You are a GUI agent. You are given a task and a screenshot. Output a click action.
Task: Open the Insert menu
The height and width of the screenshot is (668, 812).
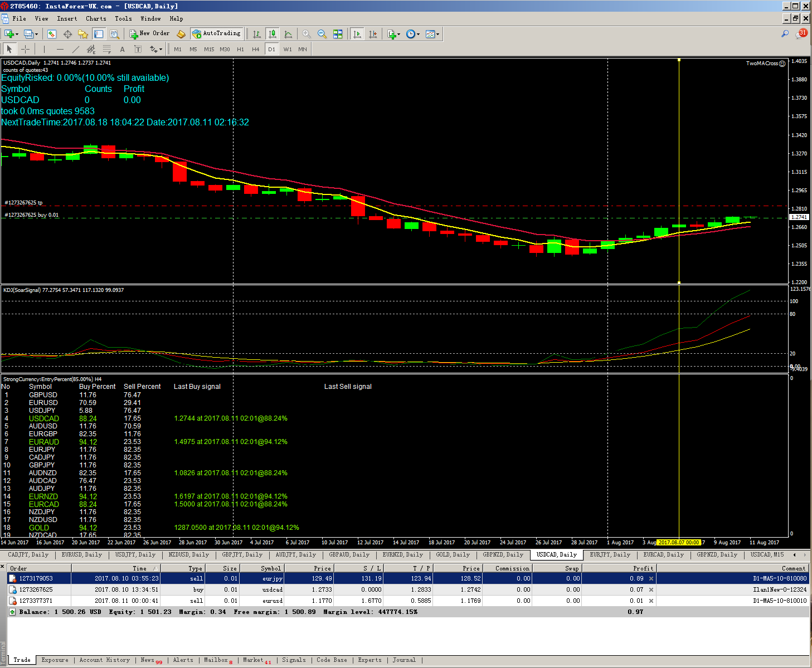tap(67, 18)
